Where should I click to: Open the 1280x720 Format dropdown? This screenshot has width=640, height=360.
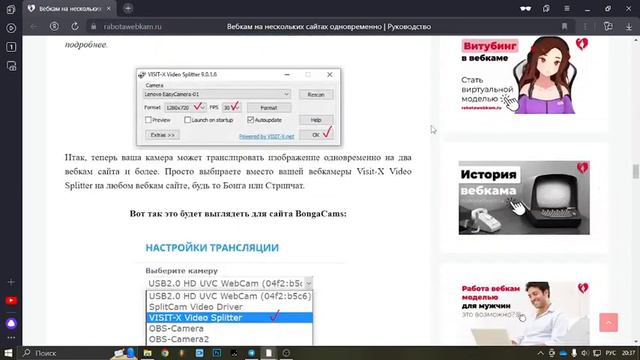pos(185,107)
